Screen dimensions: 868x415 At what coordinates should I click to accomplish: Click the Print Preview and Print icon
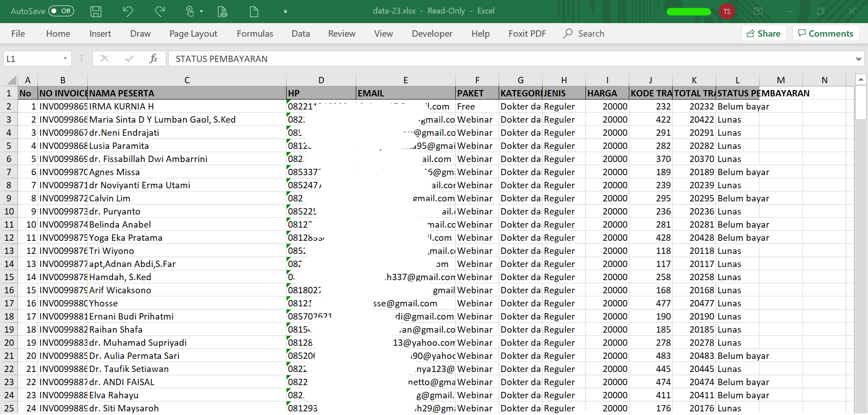[x=222, y=11]
